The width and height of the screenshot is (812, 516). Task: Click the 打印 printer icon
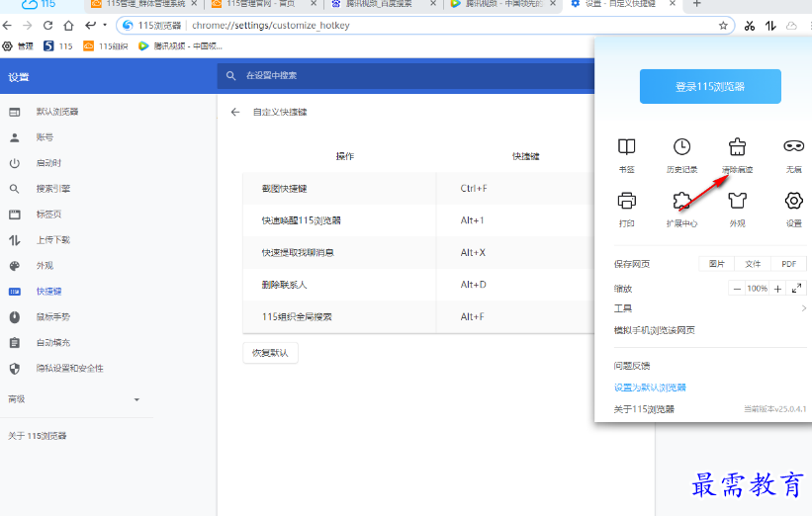[x=627, y=201]
